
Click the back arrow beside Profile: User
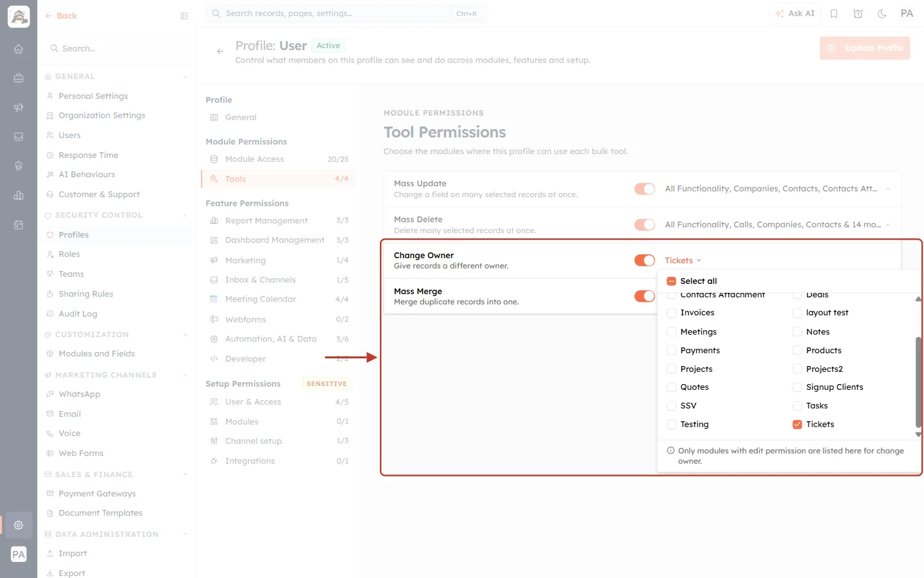click(x=220, y=51)
